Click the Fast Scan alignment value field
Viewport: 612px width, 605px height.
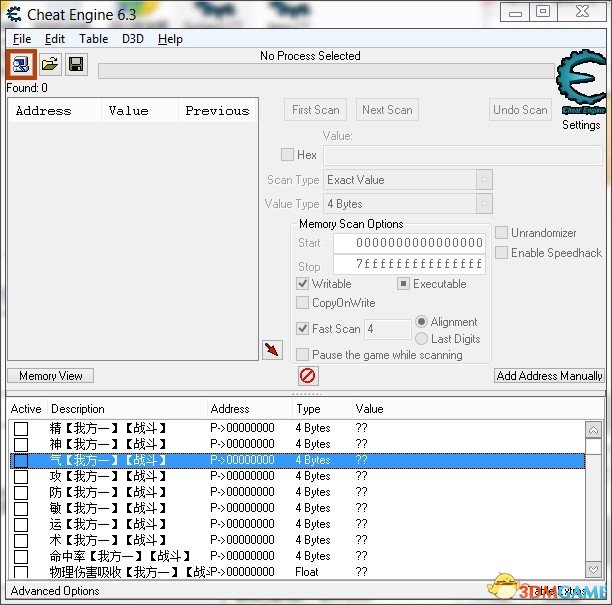(388, 329)
